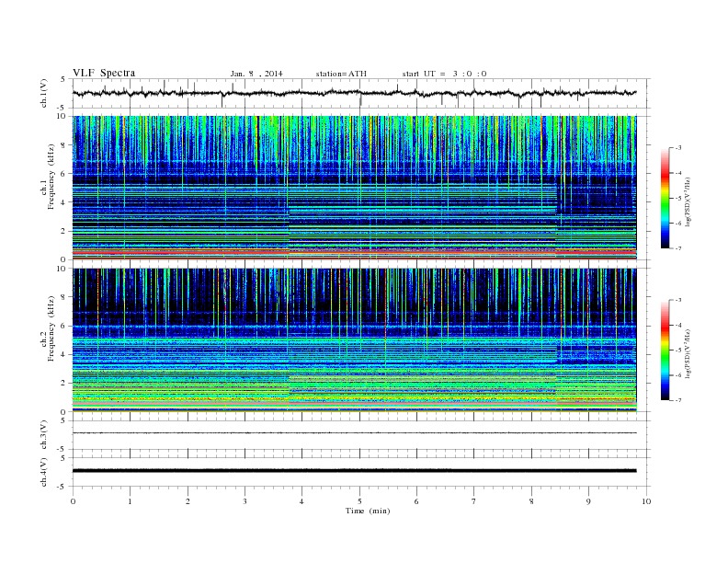This screenshot has height=563, width=728.
Task: Click the "-7" tick on ch.1 colorbar
Action: [678, 248]
